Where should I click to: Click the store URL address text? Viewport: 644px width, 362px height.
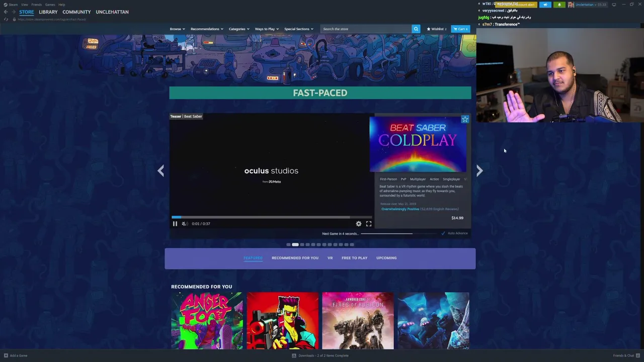[x=52, y=19]
